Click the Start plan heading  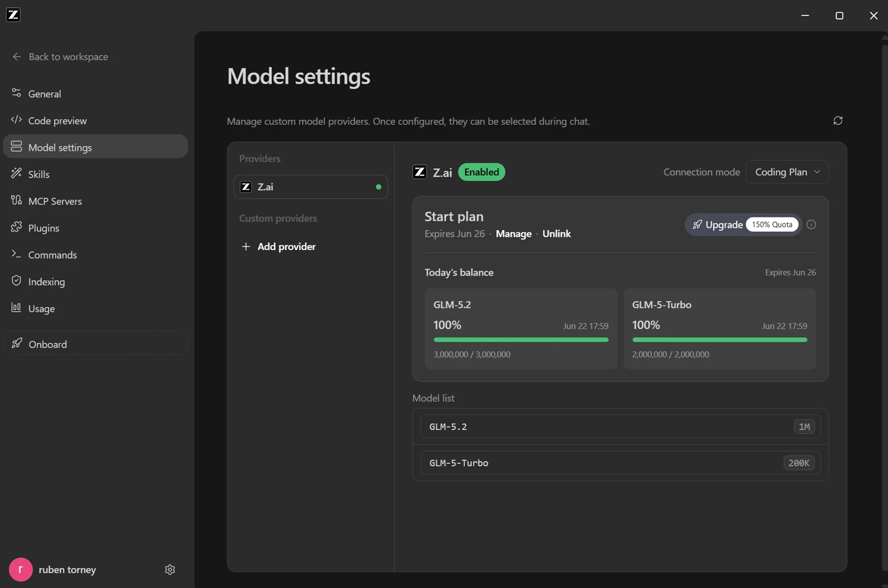(x=454, y=216)
